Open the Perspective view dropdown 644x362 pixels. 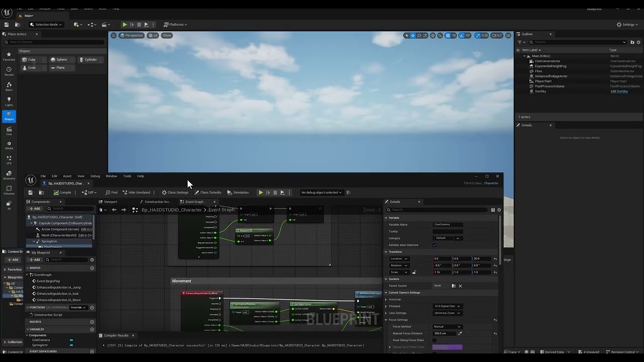pyautogui.click(x=131, y=35)
